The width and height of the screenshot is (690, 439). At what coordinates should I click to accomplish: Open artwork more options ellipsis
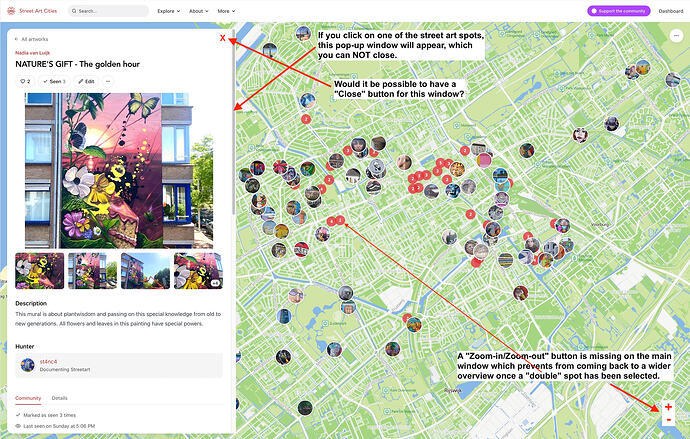(108, 81)
